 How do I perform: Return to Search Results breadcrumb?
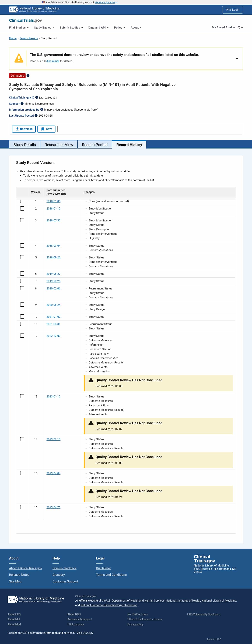(x=29, y=38)
